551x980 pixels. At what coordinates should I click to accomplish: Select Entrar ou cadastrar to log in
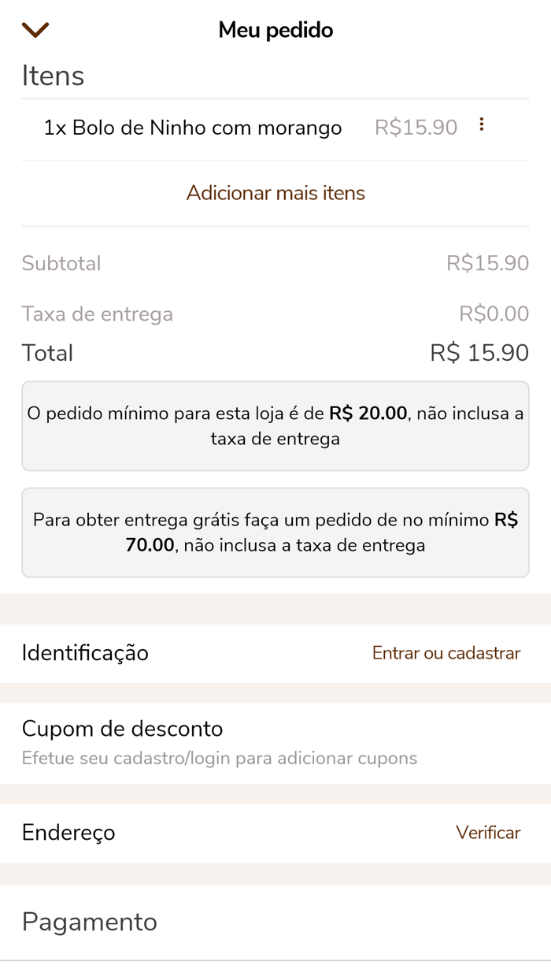click(x=446, y=653)
